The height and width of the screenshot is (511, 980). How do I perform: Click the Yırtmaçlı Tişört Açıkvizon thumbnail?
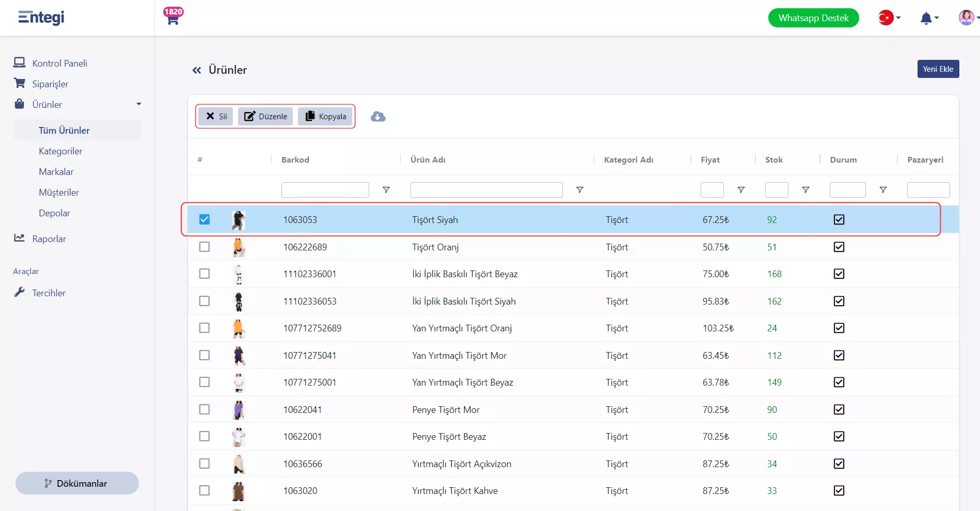click(239, 464)
